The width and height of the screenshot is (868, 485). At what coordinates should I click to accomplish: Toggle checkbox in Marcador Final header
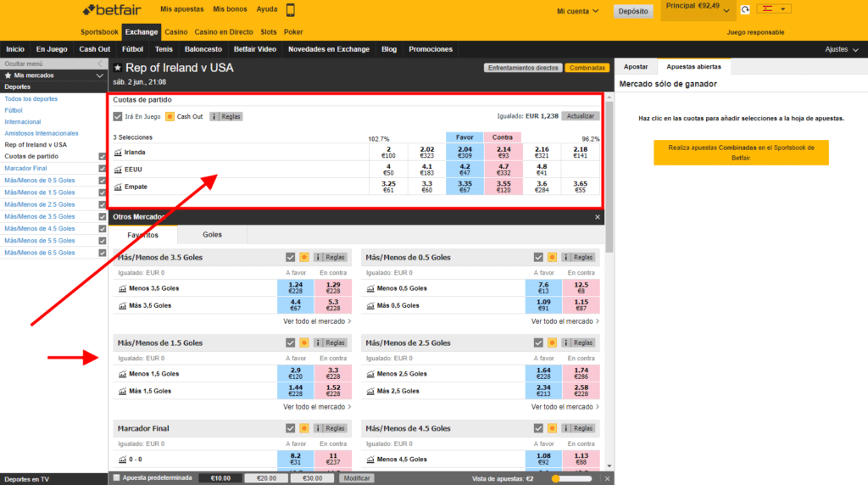click(x=290, y=428)
